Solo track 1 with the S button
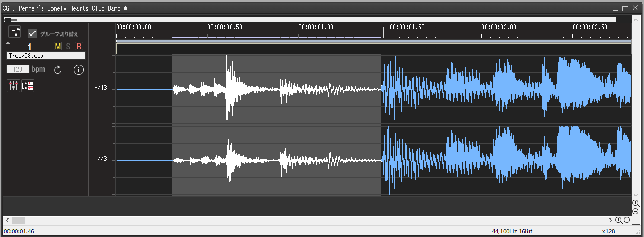The width and height of the screenshot is (644, 237). tap(68, 47)
